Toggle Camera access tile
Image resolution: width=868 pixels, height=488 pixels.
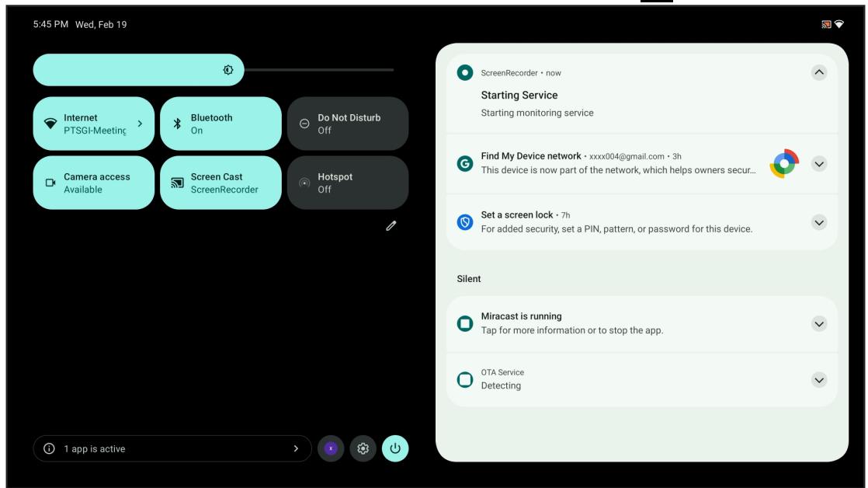pyautogui.click(x=93, y=183)
